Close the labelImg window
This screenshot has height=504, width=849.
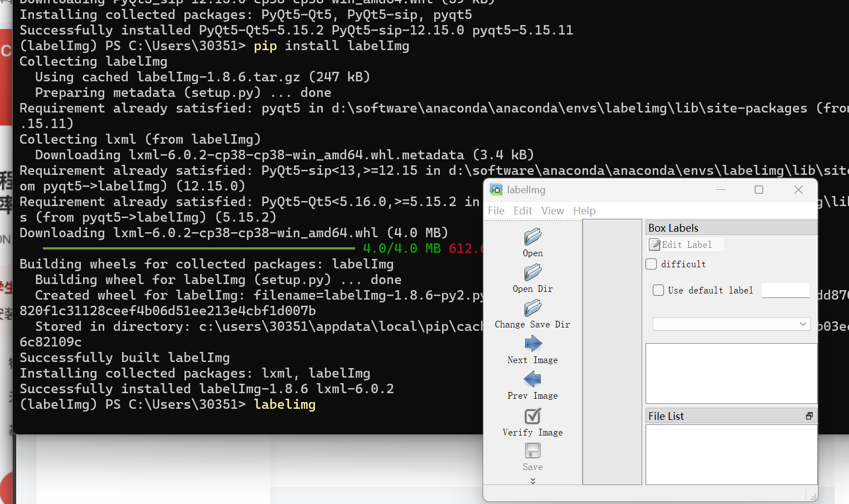point(798,190)
